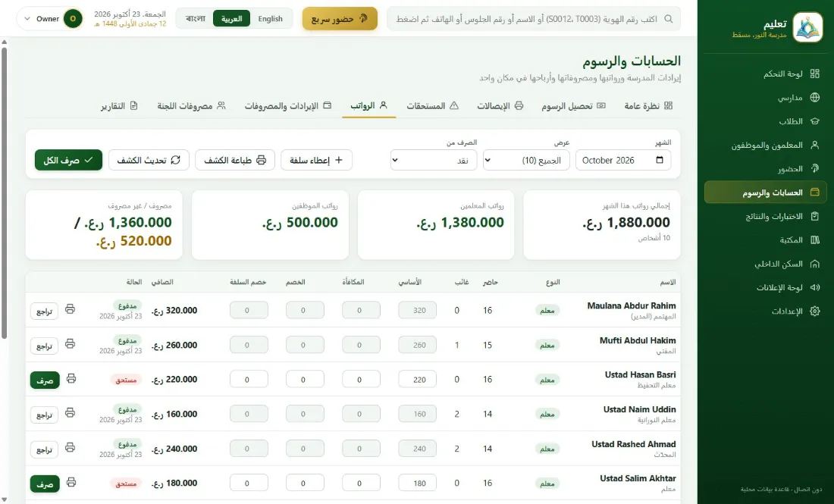Open لوحة التحكم dashboard in sidebar
Image resolution: width=834 pixels, height=504 pixels.
766,74
